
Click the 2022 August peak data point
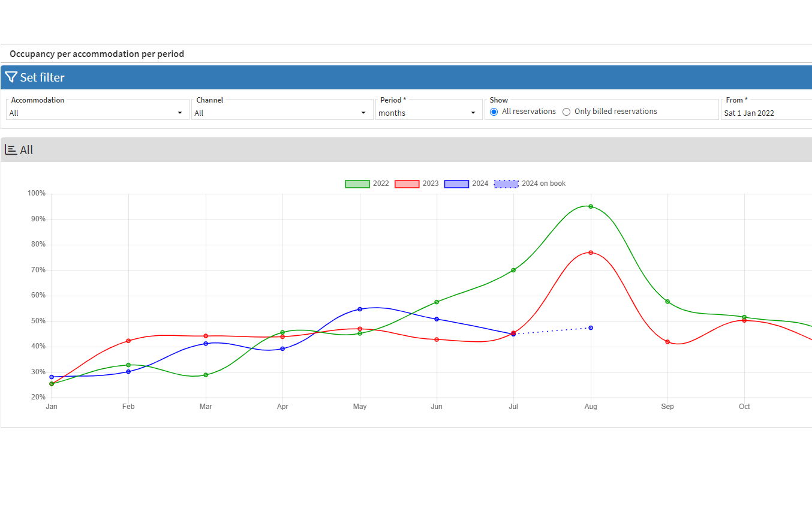(x=591, y=206)
